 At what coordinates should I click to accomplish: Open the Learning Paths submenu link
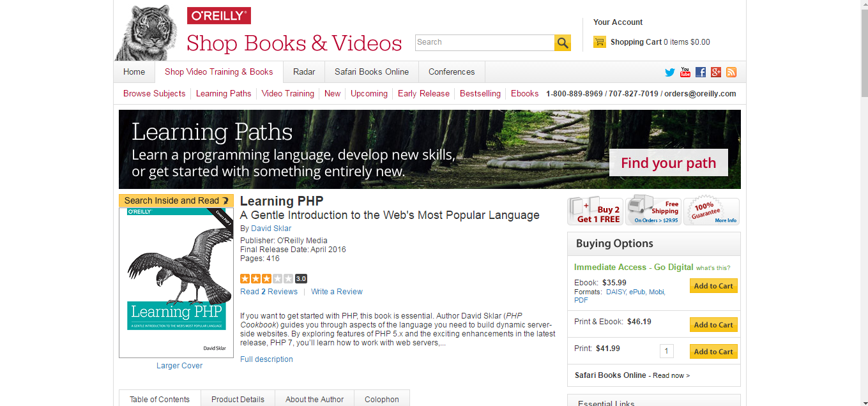(x=224, y=93)
